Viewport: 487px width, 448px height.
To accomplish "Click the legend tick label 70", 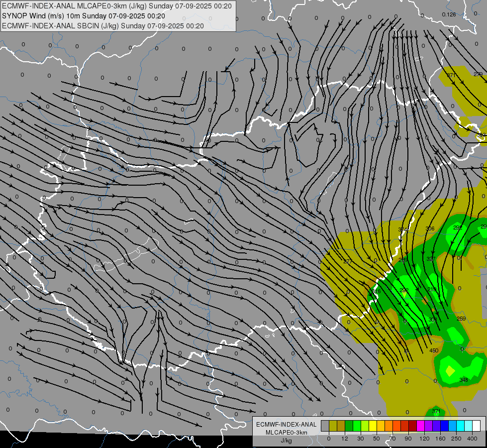I will (x=392, y=439).
